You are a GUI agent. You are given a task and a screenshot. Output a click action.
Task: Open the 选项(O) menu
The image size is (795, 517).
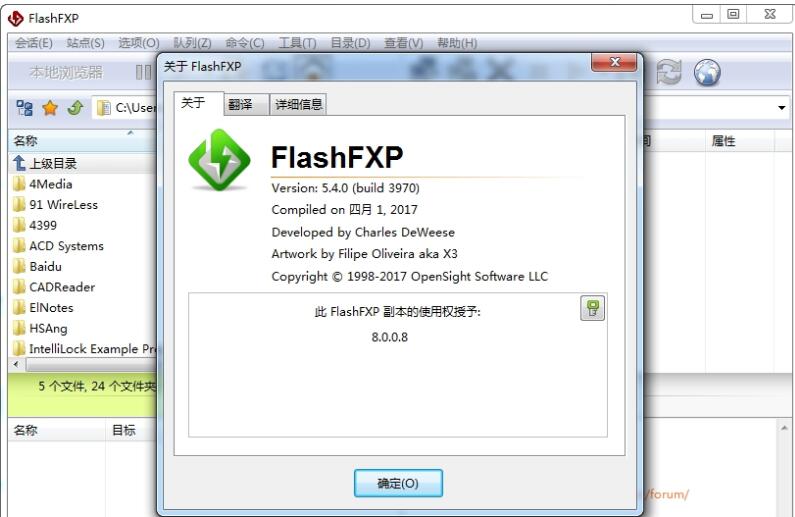click(x=138, y=43)
